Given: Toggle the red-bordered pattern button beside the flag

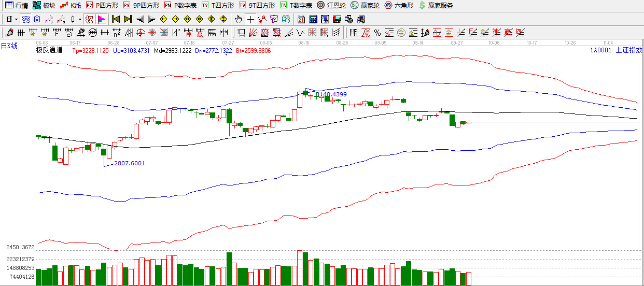Looking at the screenshot, I should coord(89,19).
